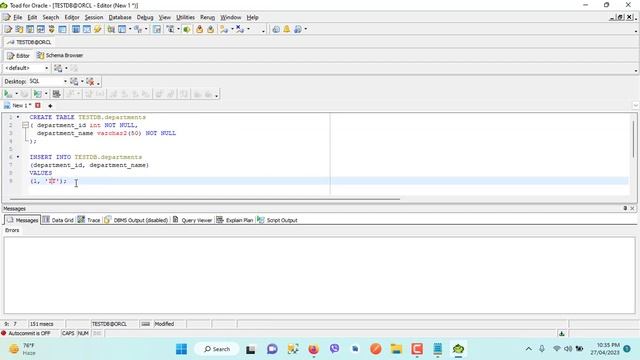Collapse the code fold on line 2
The width and height of the screenshot is (640, 360).
coord(25,125)
